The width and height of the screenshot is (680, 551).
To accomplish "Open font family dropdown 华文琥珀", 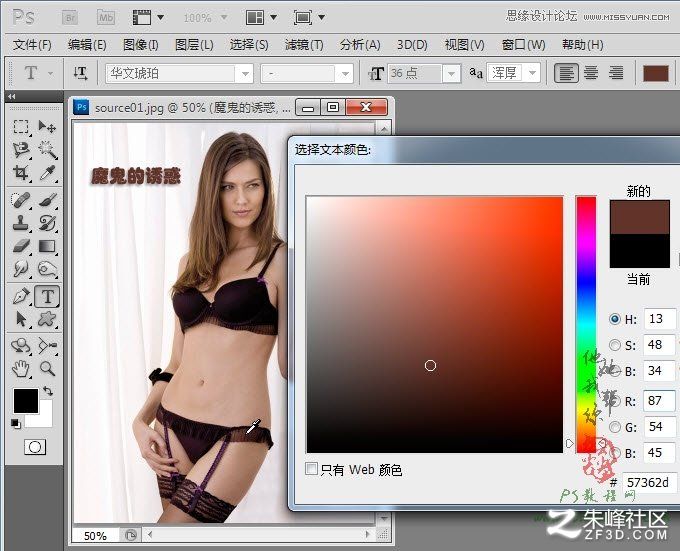I will point(245,74).
